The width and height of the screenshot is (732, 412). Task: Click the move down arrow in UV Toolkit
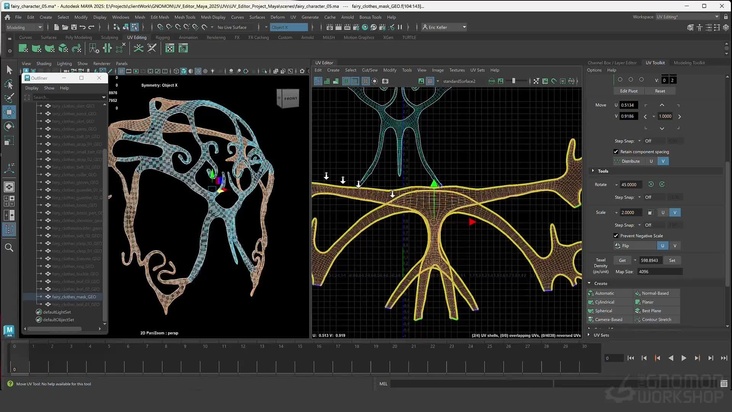coord(662,128)
